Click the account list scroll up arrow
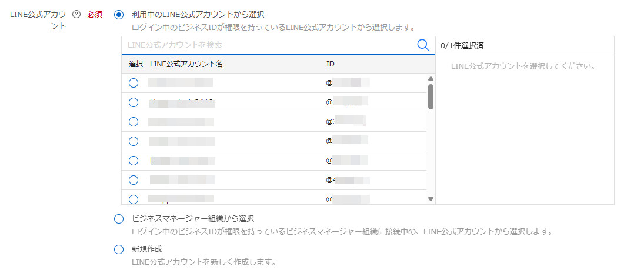Screen dimensions: 644x273 tap(431, 78)
